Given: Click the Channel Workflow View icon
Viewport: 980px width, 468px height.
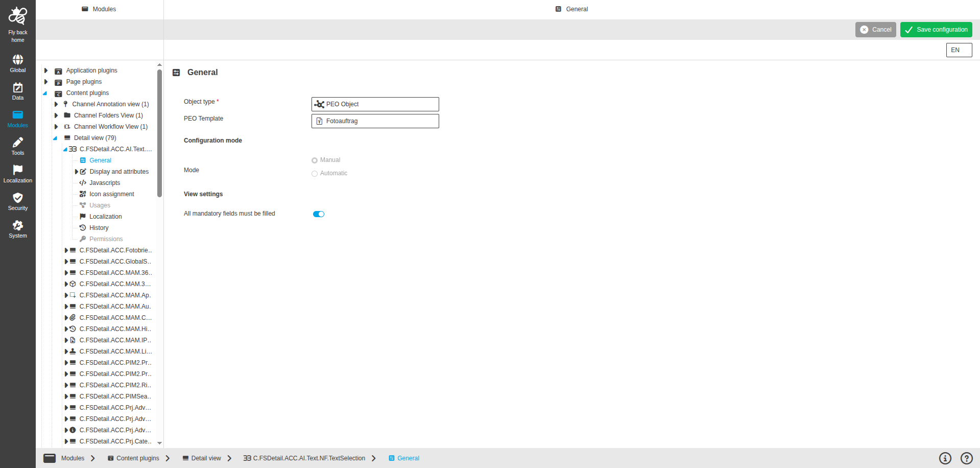Looking at the screenshot, I should click(67, 127).
